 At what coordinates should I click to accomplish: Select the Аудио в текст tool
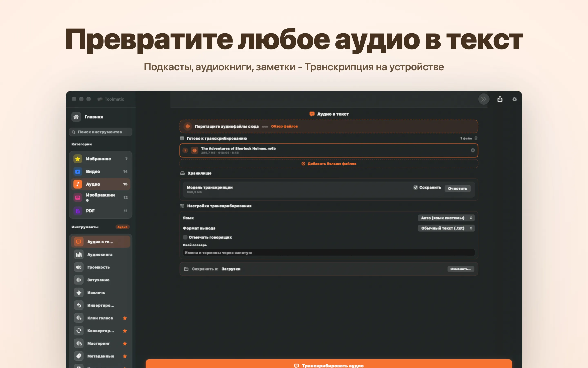(x=101, y=242)
